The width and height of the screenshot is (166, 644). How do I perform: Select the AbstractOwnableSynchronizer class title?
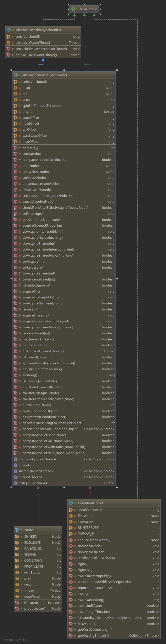point(38,30)
